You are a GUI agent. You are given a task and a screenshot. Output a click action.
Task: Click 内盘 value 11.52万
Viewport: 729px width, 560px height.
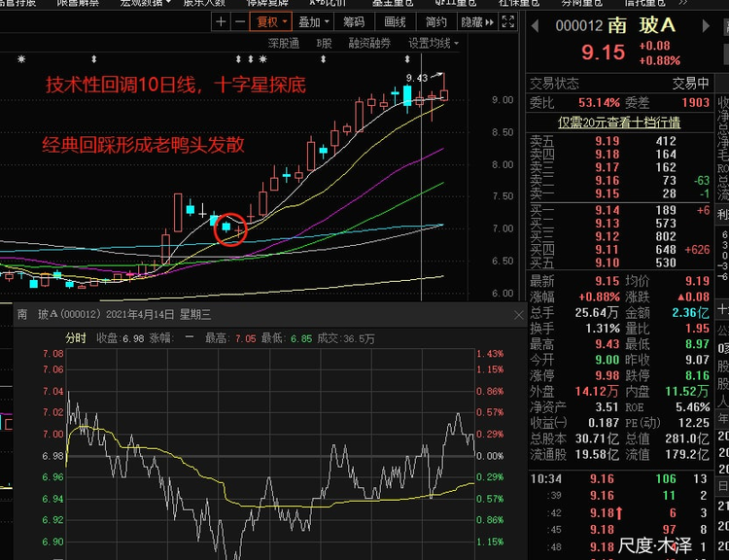[687, 391]
